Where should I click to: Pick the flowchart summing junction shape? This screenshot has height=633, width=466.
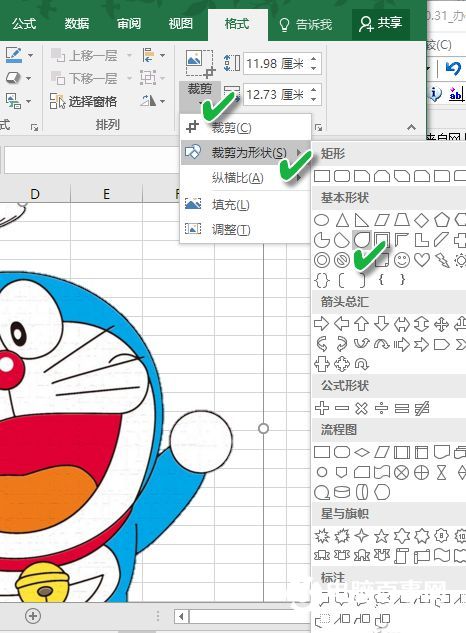[401, 472]
